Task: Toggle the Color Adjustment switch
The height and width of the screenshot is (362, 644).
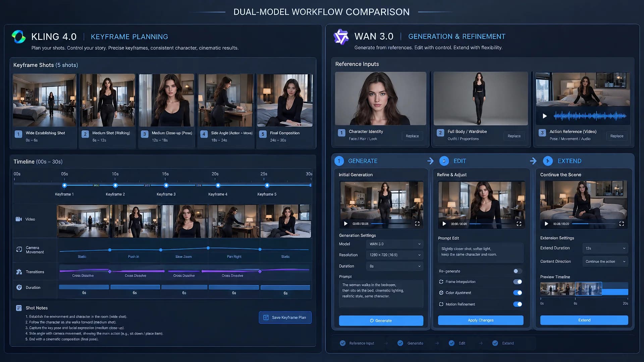Action: point(518,293)
